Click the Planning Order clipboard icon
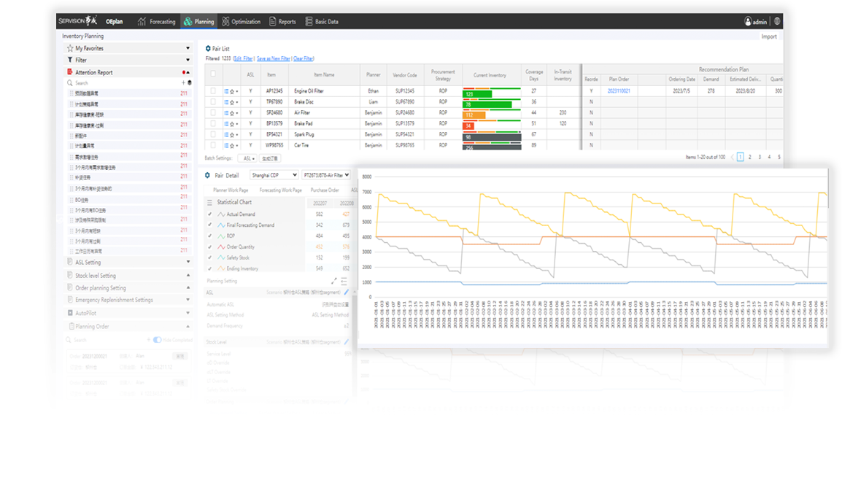 [71, 326]
